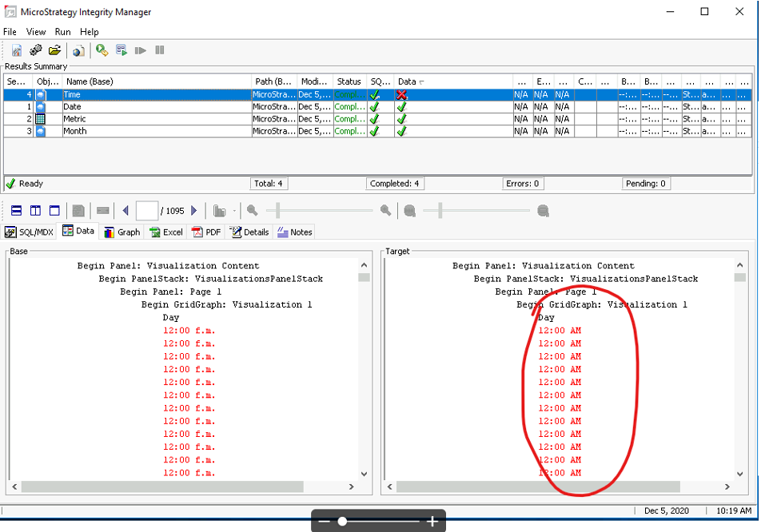This screenshot has height=532, width=761.
Task: Go to next page with right arrow
Action: 194,211
